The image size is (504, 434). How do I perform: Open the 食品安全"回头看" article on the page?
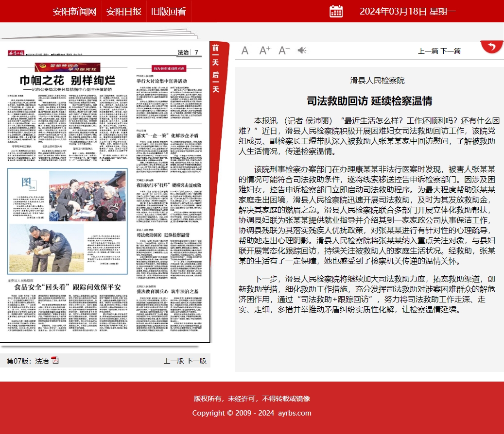68,287
